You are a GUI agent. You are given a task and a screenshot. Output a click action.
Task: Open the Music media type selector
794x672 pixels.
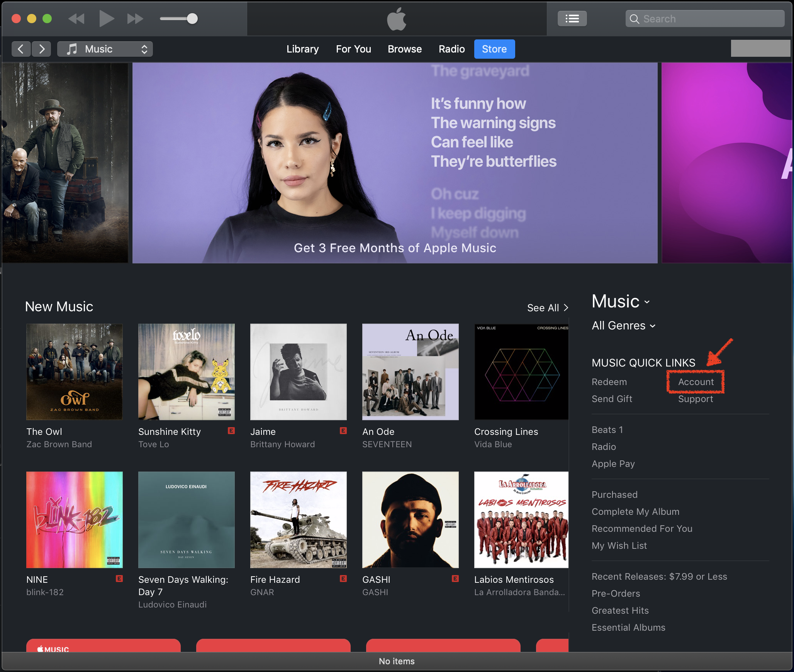pos(105,49)
